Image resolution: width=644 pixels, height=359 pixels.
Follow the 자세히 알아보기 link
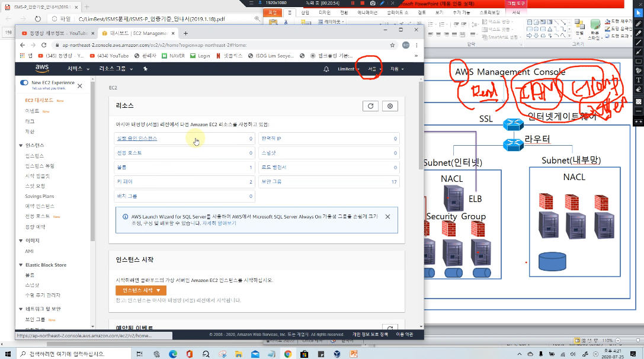coord(219,223)
